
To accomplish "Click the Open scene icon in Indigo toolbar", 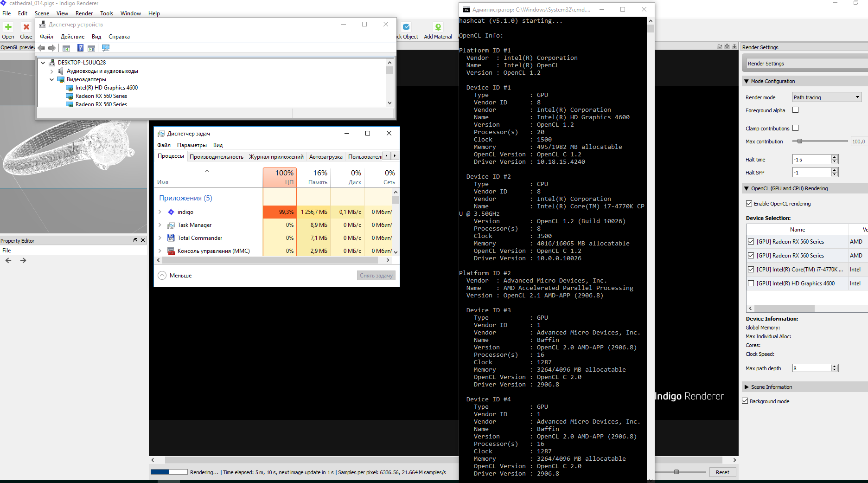I will pyautogui.click(x=8, y=27).
